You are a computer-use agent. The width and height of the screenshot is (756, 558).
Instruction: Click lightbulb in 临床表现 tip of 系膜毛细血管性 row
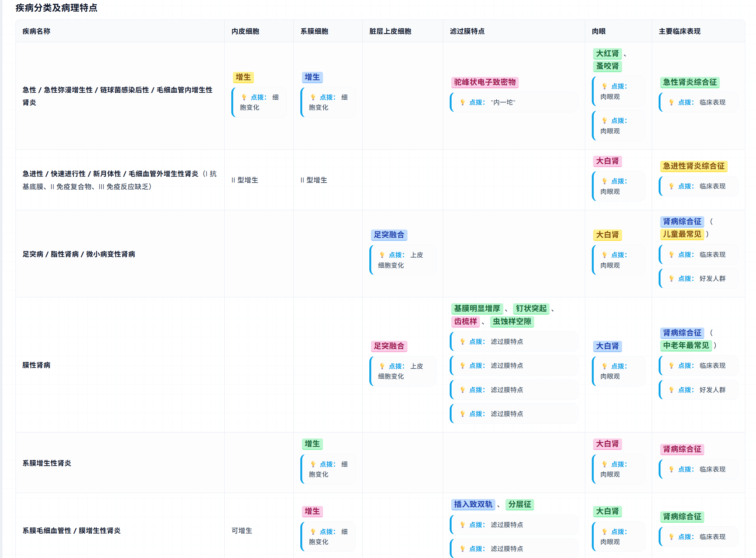tap(672, 537)
